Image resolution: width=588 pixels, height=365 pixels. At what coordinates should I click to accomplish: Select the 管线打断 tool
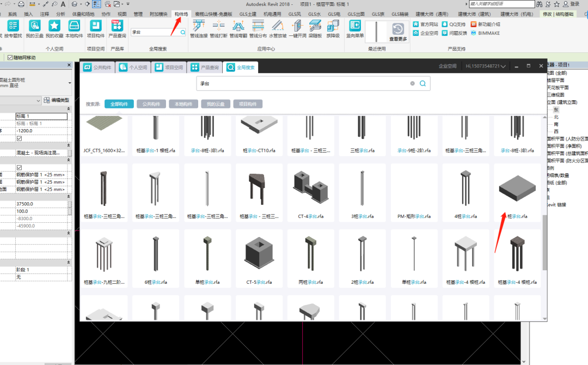tap(219, 29)
